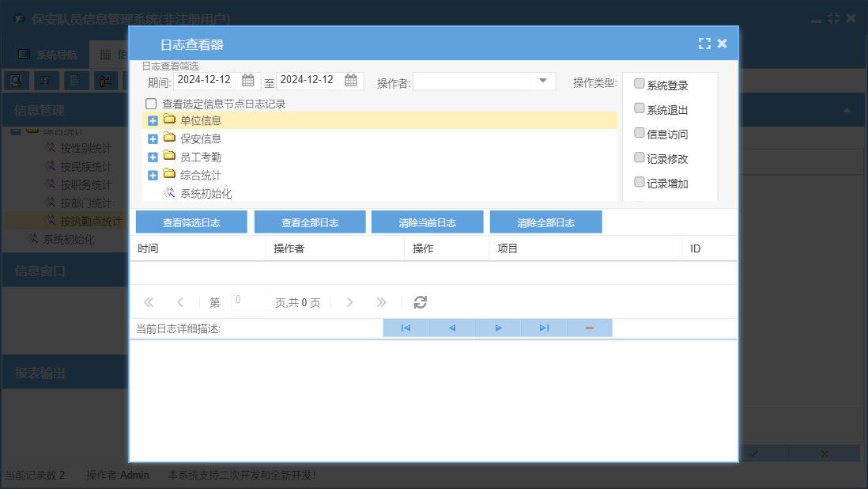Image resolution: width=868 pixels, height=489 pixels.
Task: Sort by 时间 column header
Action: 198,248
